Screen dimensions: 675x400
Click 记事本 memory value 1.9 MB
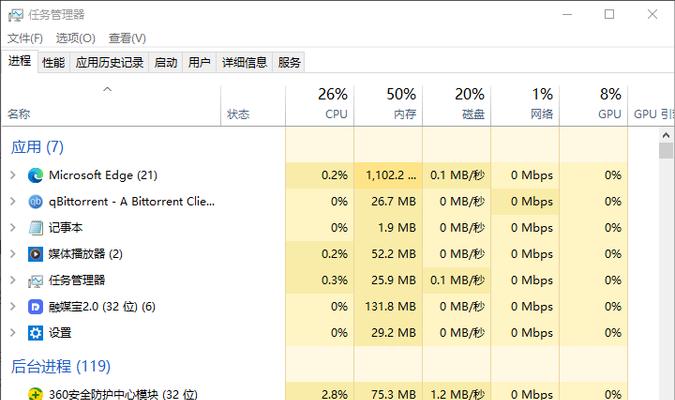[397, 228]
